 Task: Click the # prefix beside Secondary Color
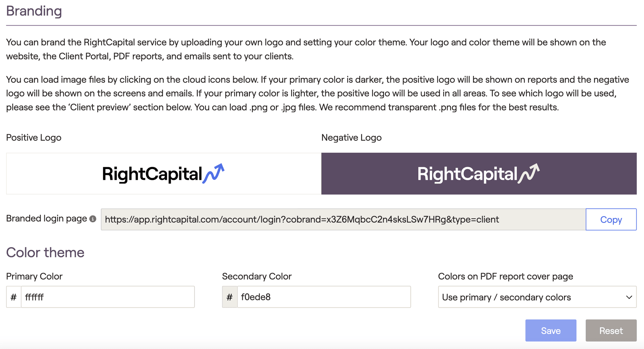229,297
